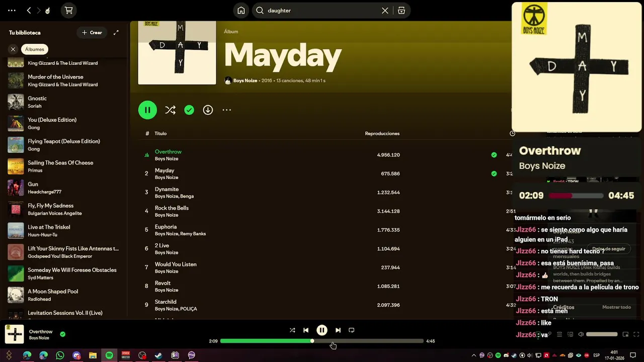
Task: Select the track Euphoria
Action: pos(166,227)
